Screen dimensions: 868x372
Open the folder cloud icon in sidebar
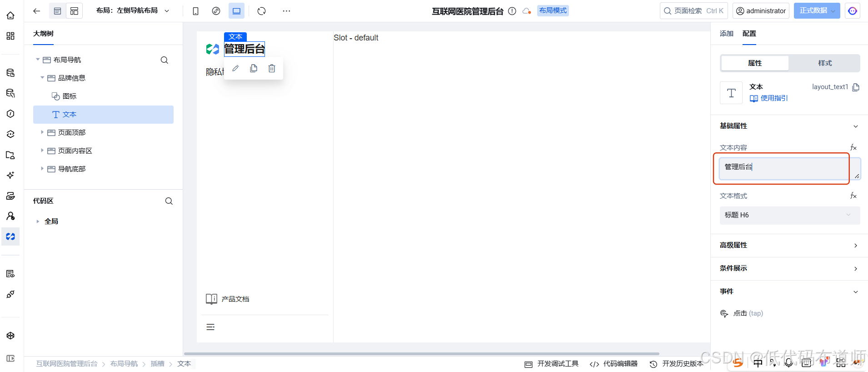click(10, 155)
